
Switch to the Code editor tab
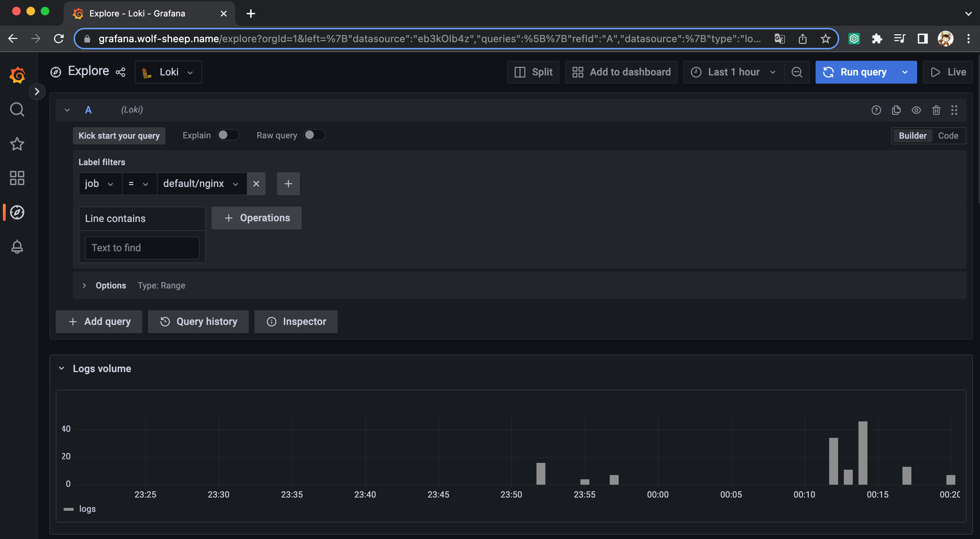pyautogui.click(x=948, y=135)
